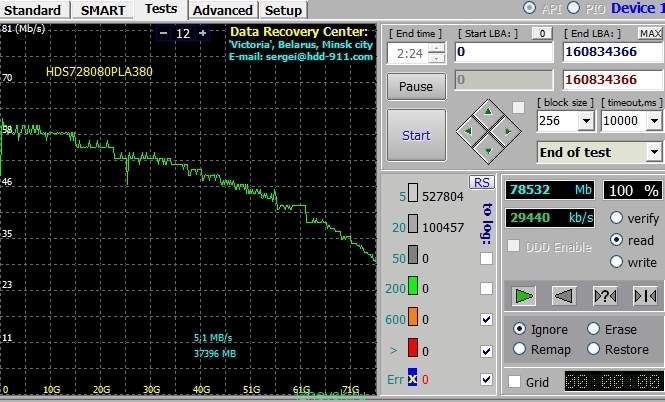Choose the Remap error handling option
This screenshot has width=665, height=402.
click(519, 349)
